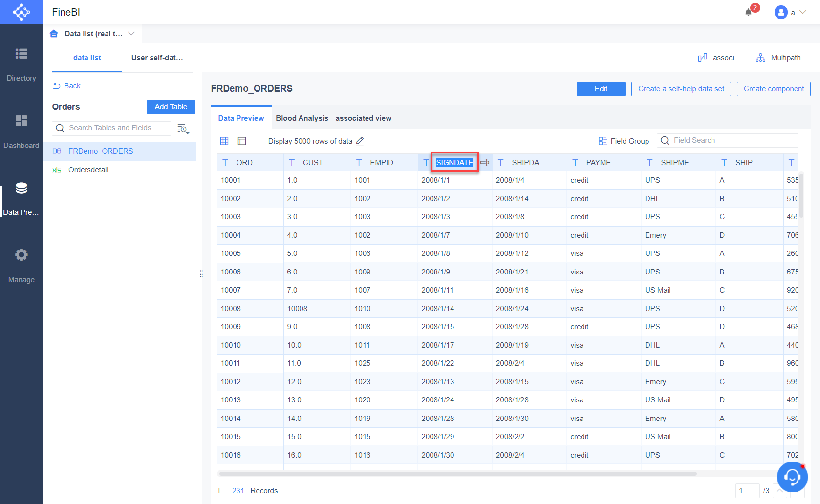Click Create a self-help data set
The width and height of the screenshot is (820, 504).
tap(681, 89)
